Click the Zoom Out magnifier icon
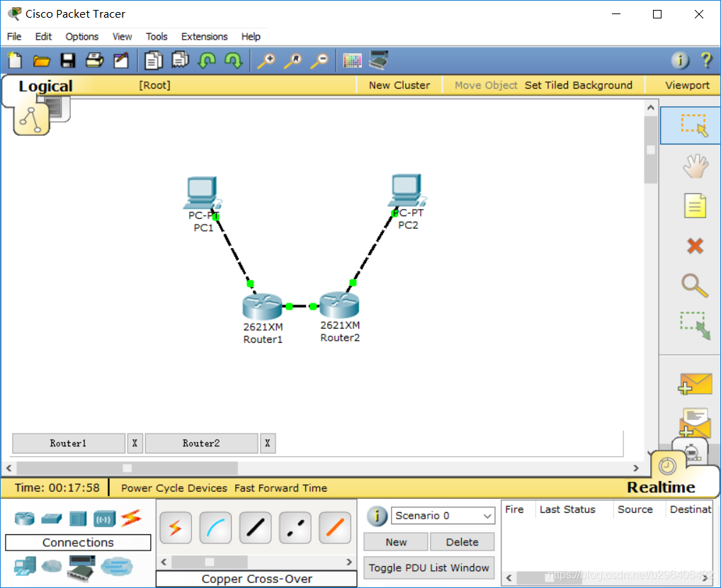 coord(319,61)
